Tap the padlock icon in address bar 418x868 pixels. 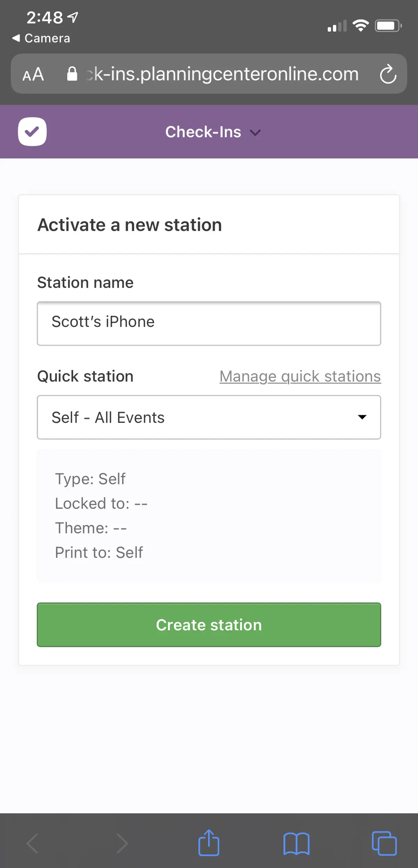point(72,74)
